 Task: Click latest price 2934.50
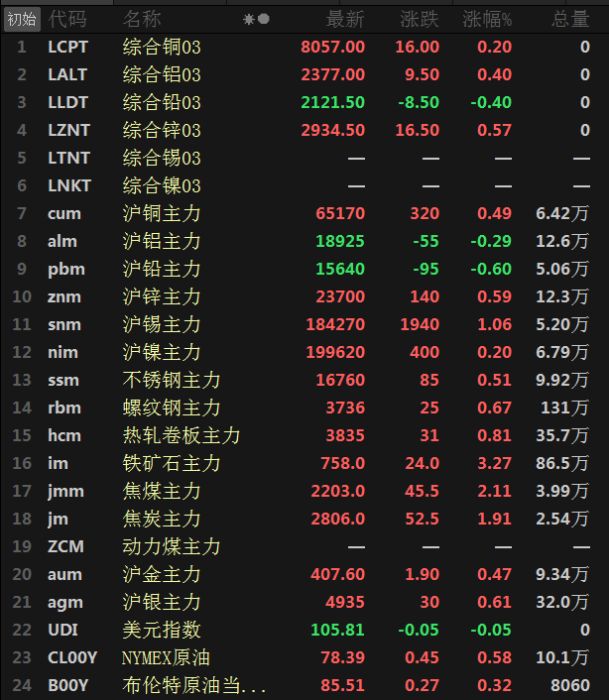pyautogui.click(x=332, y=130)
